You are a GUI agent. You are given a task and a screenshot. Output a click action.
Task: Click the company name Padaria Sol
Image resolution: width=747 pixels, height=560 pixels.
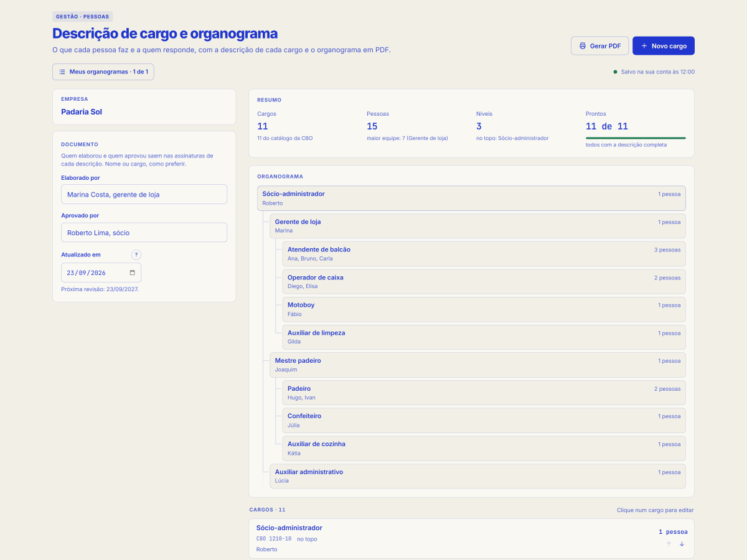[82, 112]
